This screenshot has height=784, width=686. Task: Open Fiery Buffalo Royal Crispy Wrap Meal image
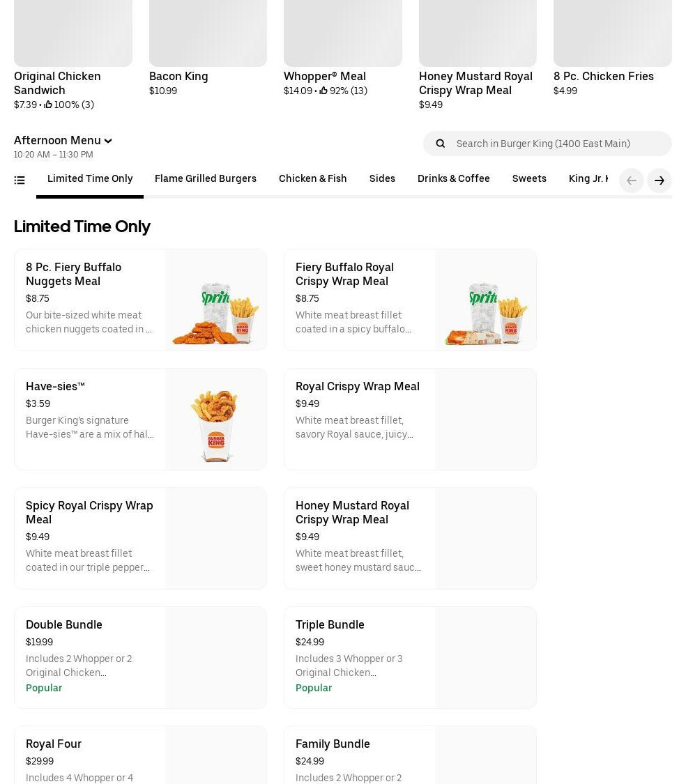click(x=485, y=300)
